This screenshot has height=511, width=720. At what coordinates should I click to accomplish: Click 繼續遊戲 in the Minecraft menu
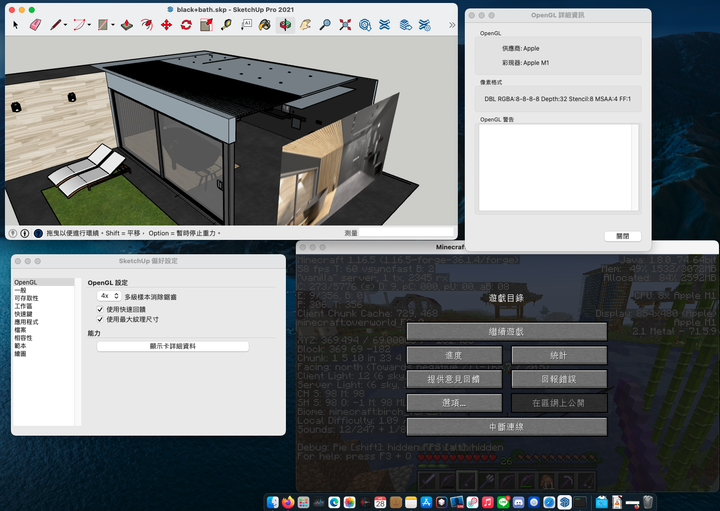[x=506, y=331]
